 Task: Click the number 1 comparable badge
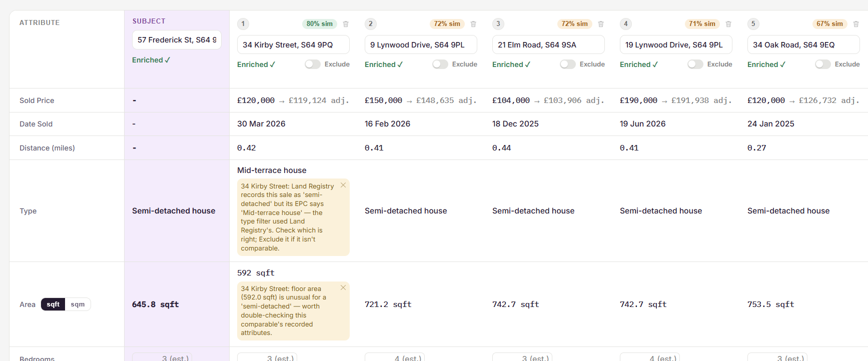coord(243,24)
